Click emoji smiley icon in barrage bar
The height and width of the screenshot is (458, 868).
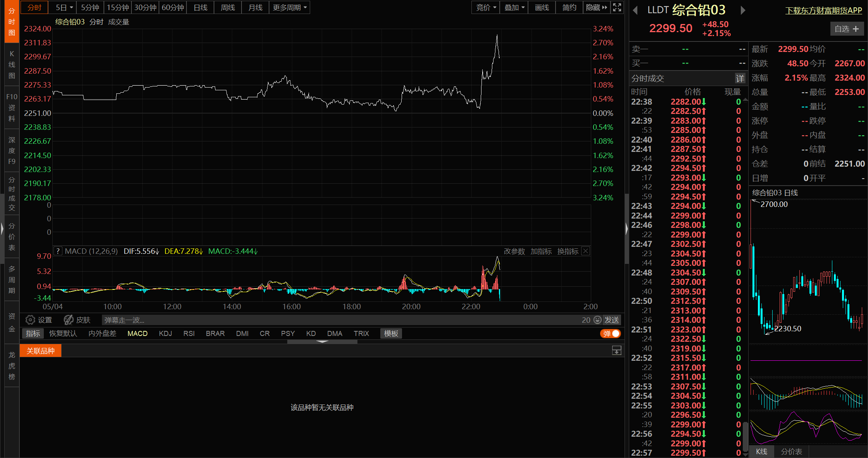pos(597,320)
